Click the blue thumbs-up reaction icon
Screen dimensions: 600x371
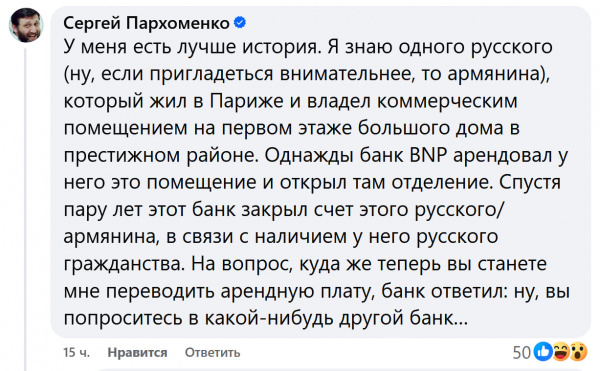click(543, 351)
